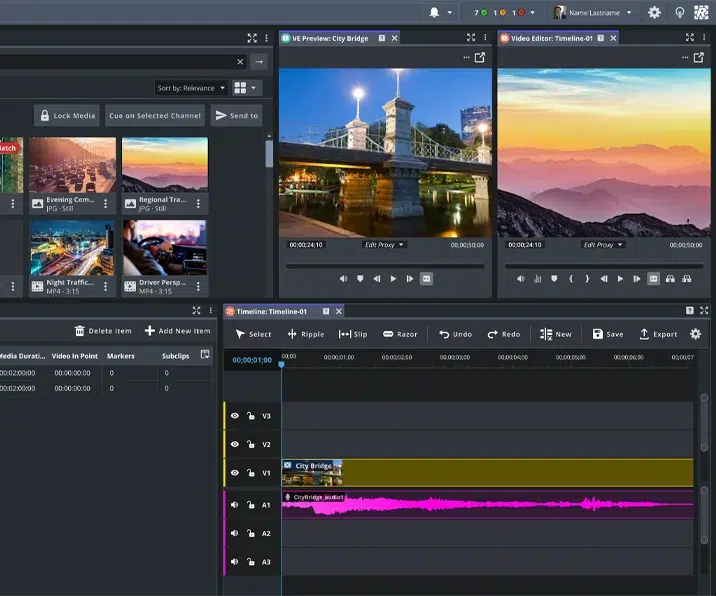Open Sort by Relevance dropdown
This screenshot has width=716, height=596.
coord(191,88)
